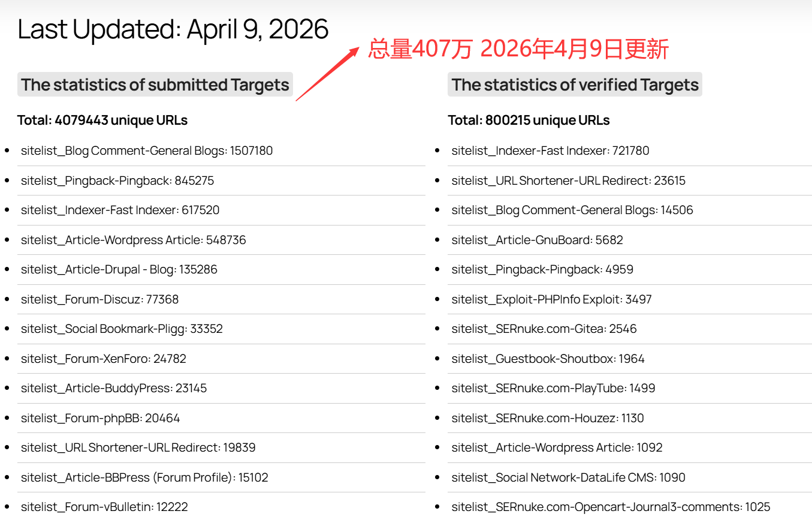812x520 pixels.
Task: Click the "Last Updated: April 9, 2026" heading
Action: [x=173, y=29]
